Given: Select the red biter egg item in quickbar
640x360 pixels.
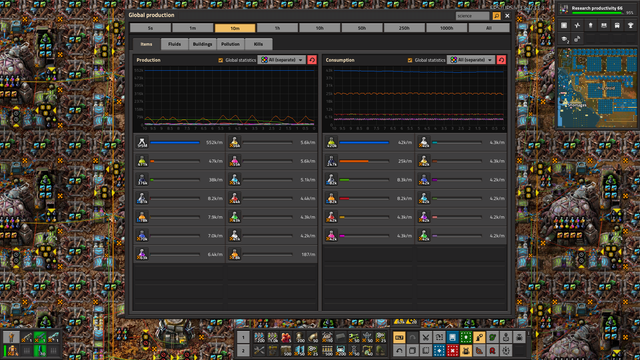Looking at the screenshot, I should [286, 337].
